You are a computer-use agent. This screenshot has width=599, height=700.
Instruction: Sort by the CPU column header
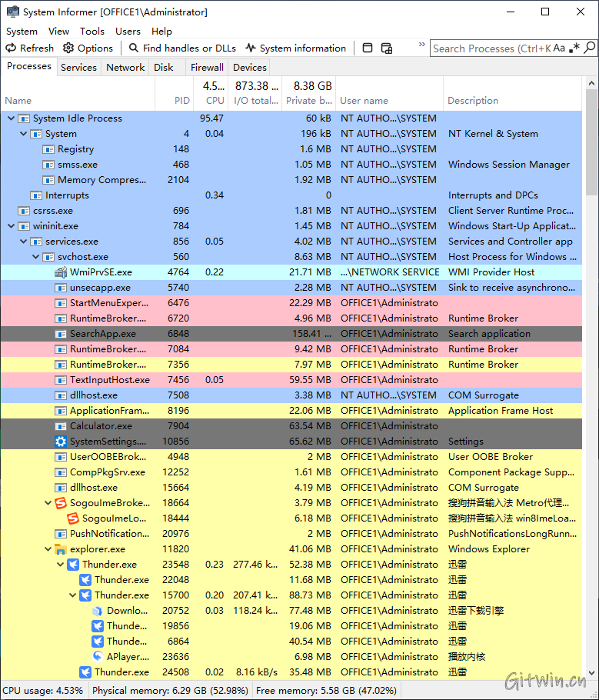pos(211,93)
